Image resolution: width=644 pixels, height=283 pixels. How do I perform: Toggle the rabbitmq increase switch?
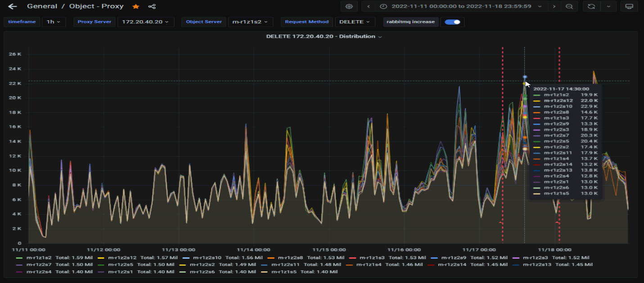(x=452, y=22)
